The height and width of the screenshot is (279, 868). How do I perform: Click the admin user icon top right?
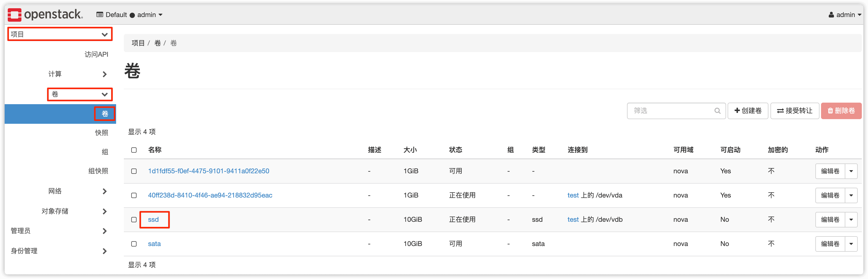tap(831, 15)
